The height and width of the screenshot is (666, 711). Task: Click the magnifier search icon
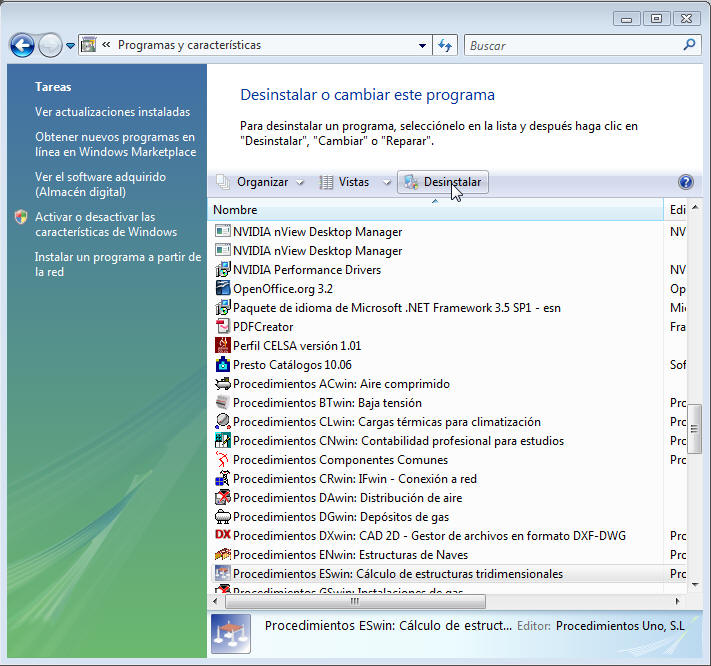pos(689,45)
